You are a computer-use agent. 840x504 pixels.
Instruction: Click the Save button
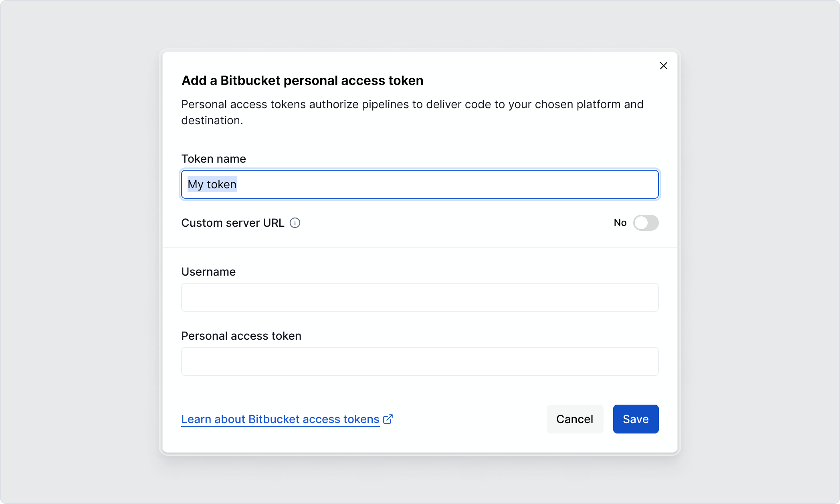point(635,419)
